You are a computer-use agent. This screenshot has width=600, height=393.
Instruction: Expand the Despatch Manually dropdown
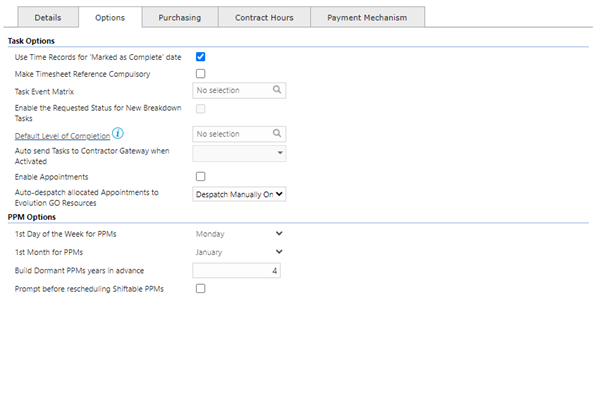point(239,194)
